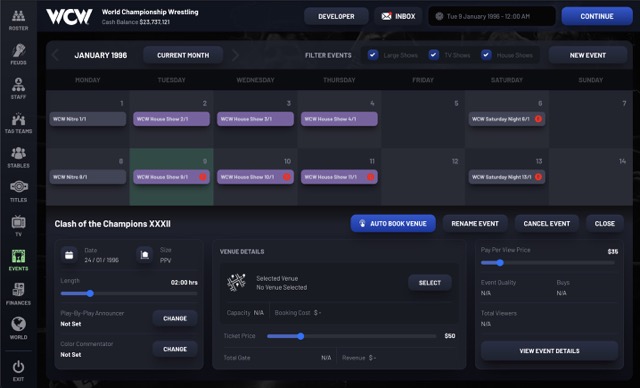Click Auto Book Venue
This screenshot has height=388, width=640.
click(393, 224)
